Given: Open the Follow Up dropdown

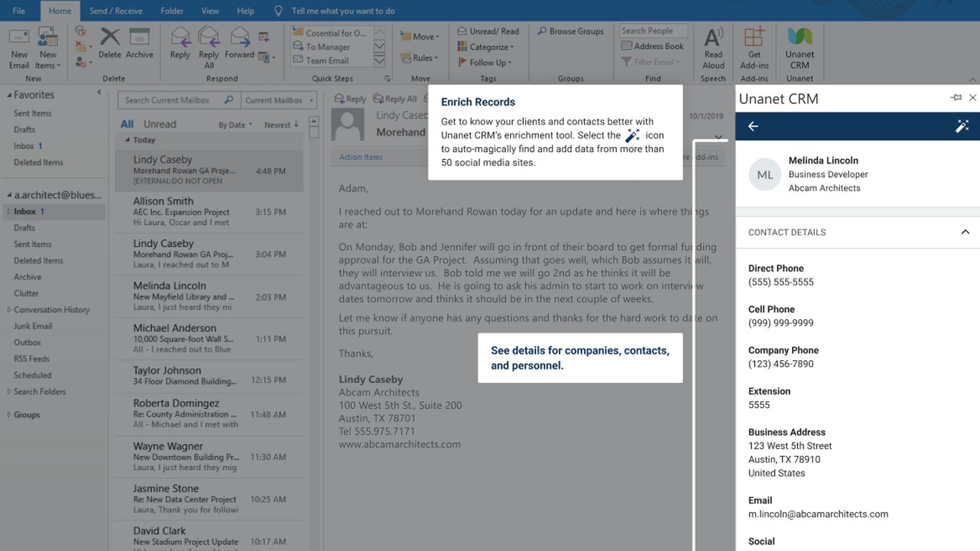Looking at the screenshot, I should coord(485,62).
